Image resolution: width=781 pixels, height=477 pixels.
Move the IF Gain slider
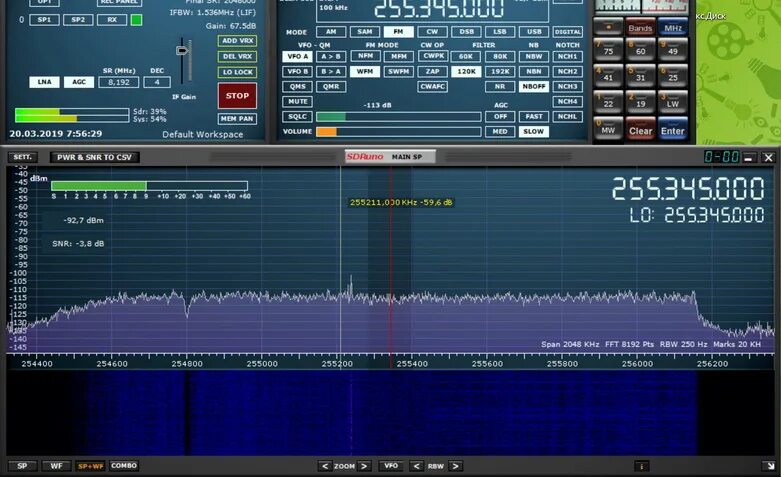coord(182,50)
